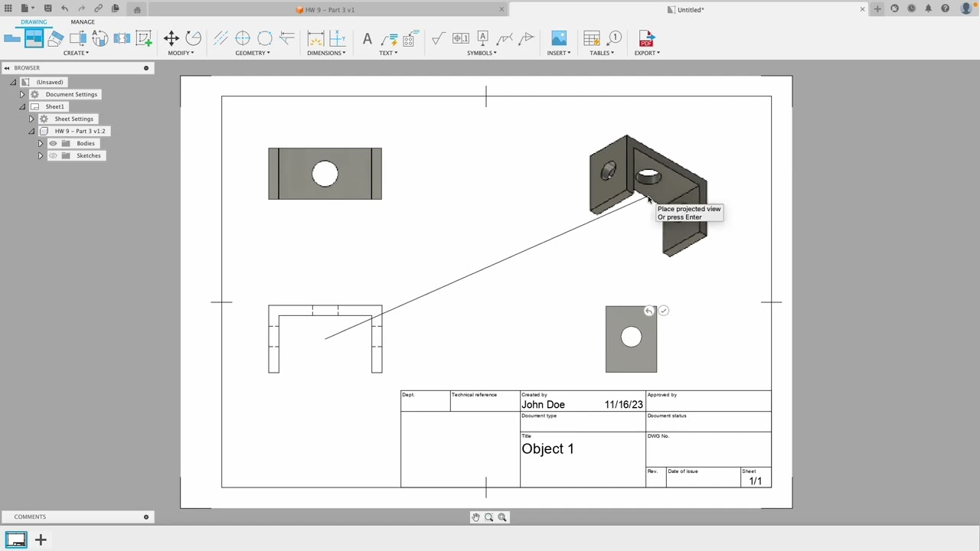
Task: Click the Insert Image icon
Action: coord(559,38)
